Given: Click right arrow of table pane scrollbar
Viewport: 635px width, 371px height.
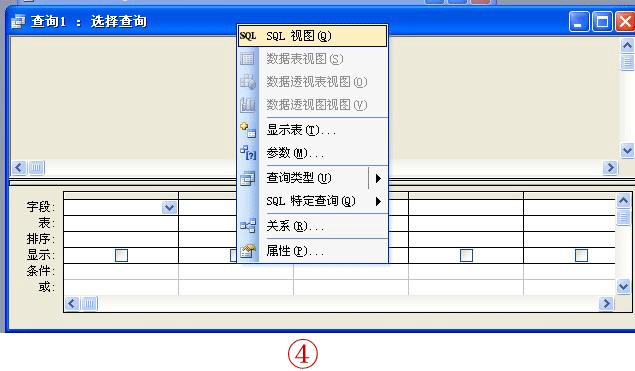Looking at the screenshot, I should [610, 167].
